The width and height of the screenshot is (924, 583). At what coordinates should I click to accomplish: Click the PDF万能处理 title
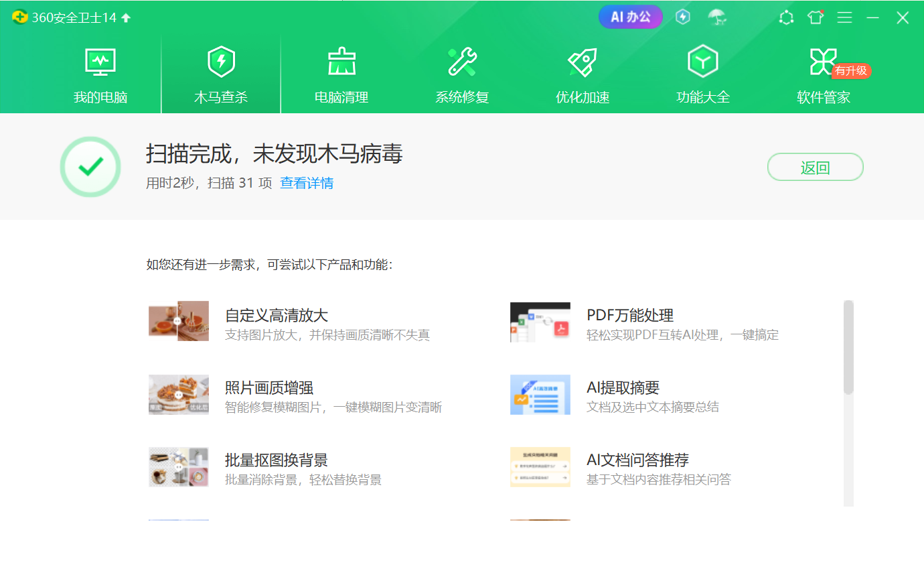[630, 315]
